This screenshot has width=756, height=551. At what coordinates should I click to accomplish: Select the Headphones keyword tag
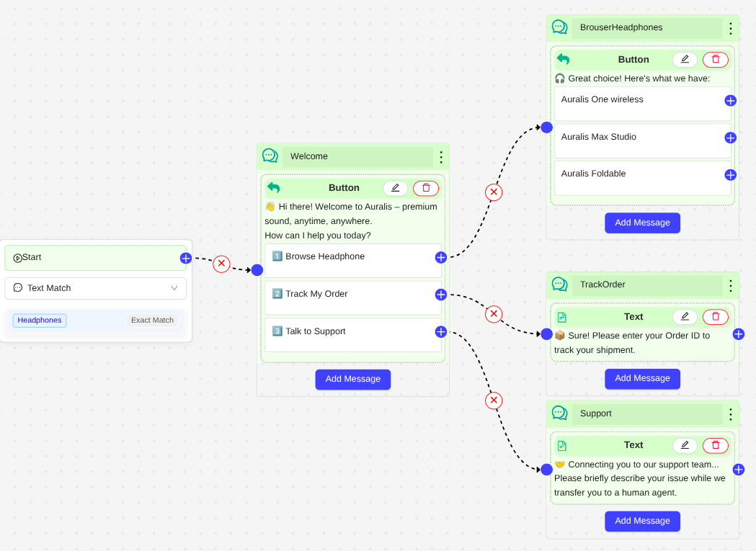[40, 321]
